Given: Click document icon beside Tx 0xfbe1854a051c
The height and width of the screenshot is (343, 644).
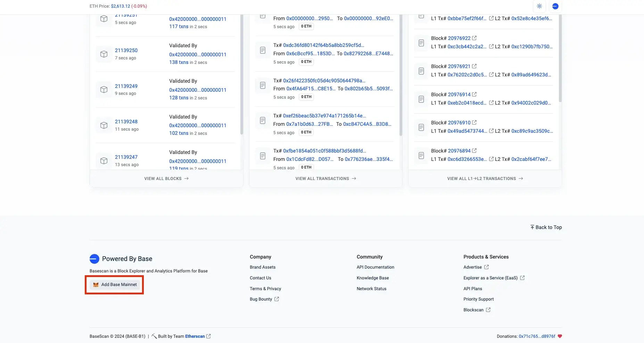Looking at the screenshot, I should [x=263, y=156].
